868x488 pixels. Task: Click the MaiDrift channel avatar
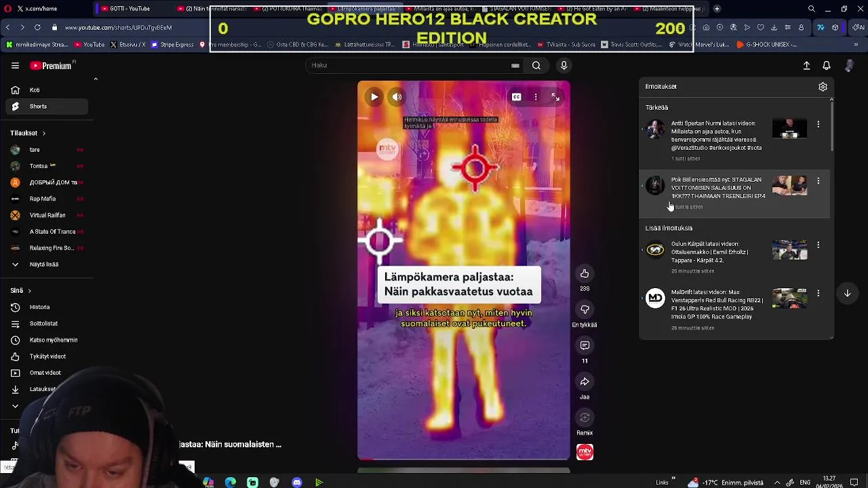click(655, 298)
